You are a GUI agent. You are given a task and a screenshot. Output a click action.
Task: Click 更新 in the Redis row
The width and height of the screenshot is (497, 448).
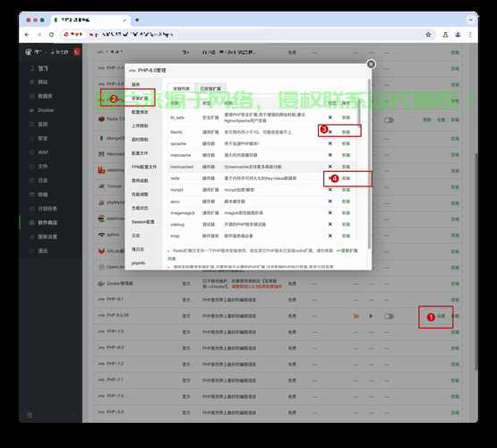click(x=426, y=120)
